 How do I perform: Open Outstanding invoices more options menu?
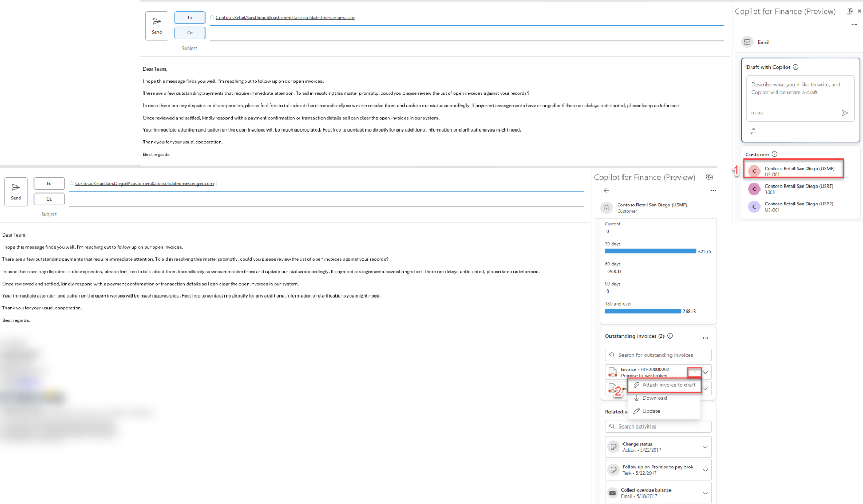click(x=706, y=338)
